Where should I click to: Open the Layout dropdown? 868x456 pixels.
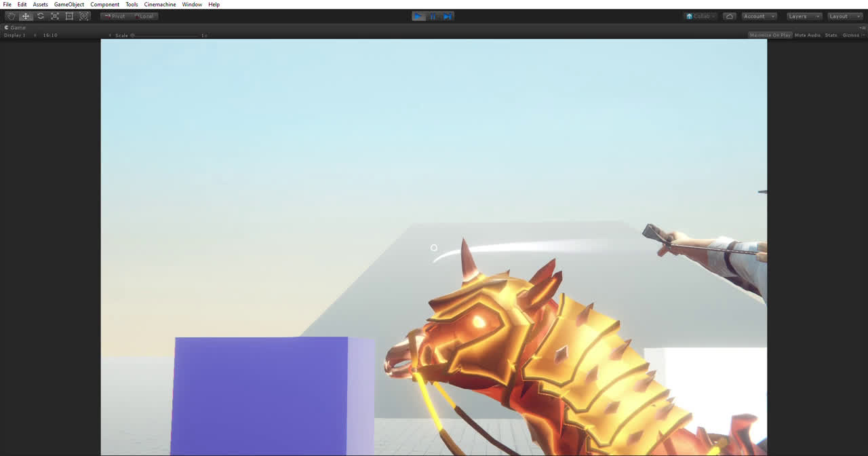click(x=844, y=16)
